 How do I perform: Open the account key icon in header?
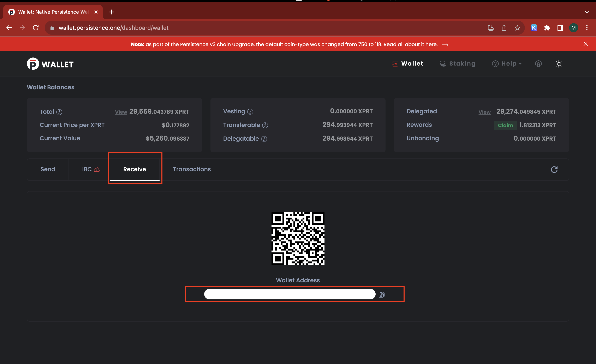click(x=538, y=64)
